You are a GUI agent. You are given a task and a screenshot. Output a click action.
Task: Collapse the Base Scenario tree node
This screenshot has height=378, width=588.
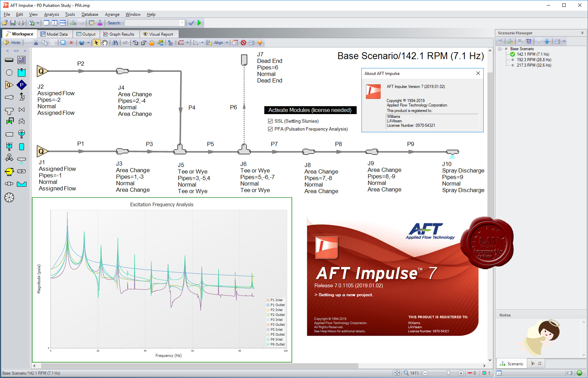(500, 49)
